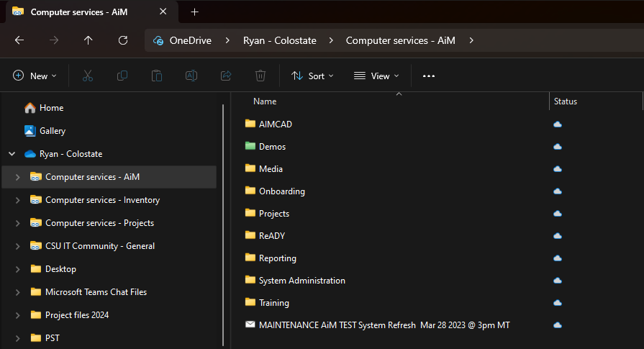The width and height of the screenshot is (644, 349).
Task: Click the OneDrive cloud icon in address bar
Action: (158, 40)
